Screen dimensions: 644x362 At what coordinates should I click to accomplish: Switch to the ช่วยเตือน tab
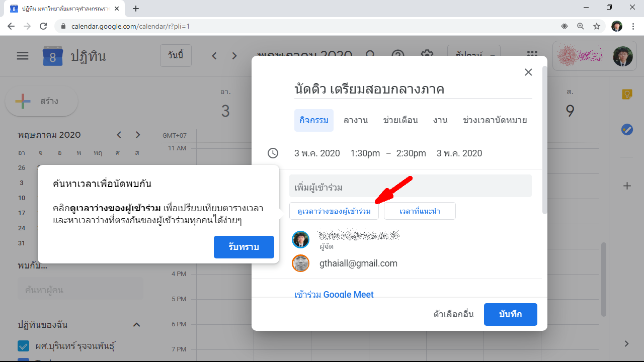(400, 120)
